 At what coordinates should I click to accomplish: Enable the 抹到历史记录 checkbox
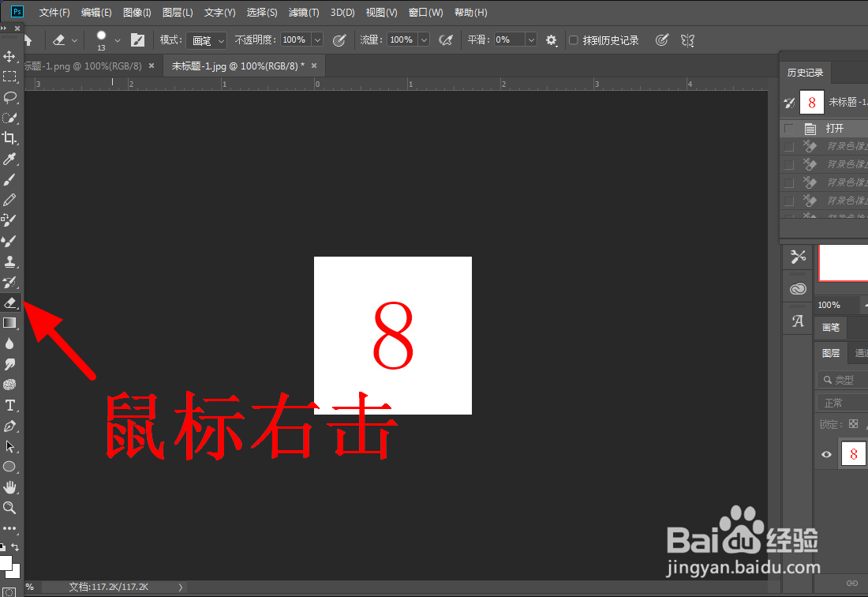pyautogui.click(x=573, y=39)
